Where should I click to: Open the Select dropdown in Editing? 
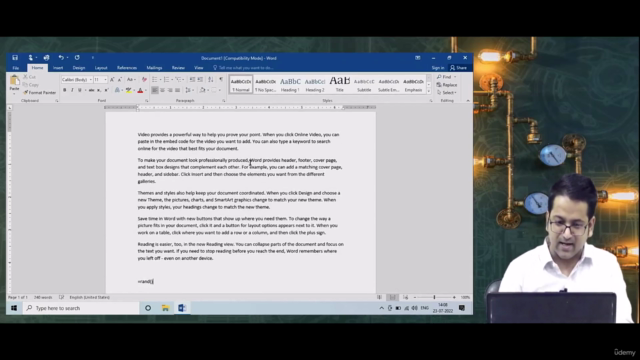point(447,93)
